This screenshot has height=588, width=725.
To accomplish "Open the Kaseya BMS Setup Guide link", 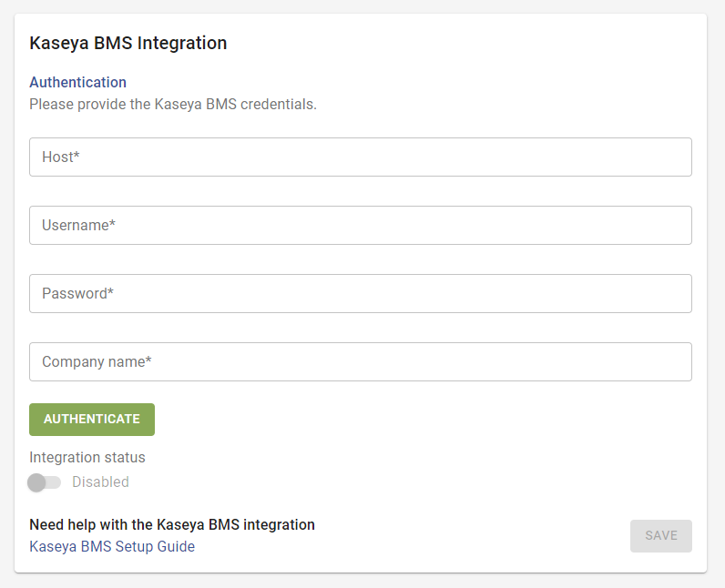I will (112, 547).
